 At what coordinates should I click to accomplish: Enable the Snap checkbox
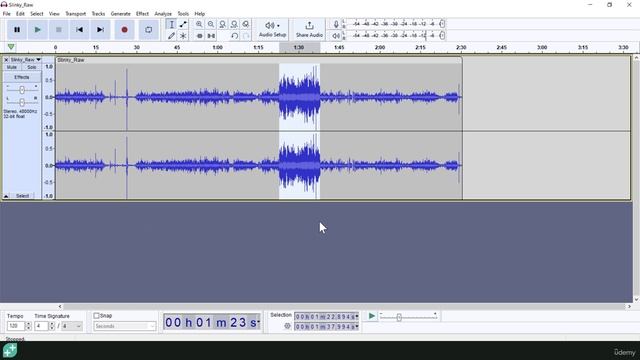(97, 316)
